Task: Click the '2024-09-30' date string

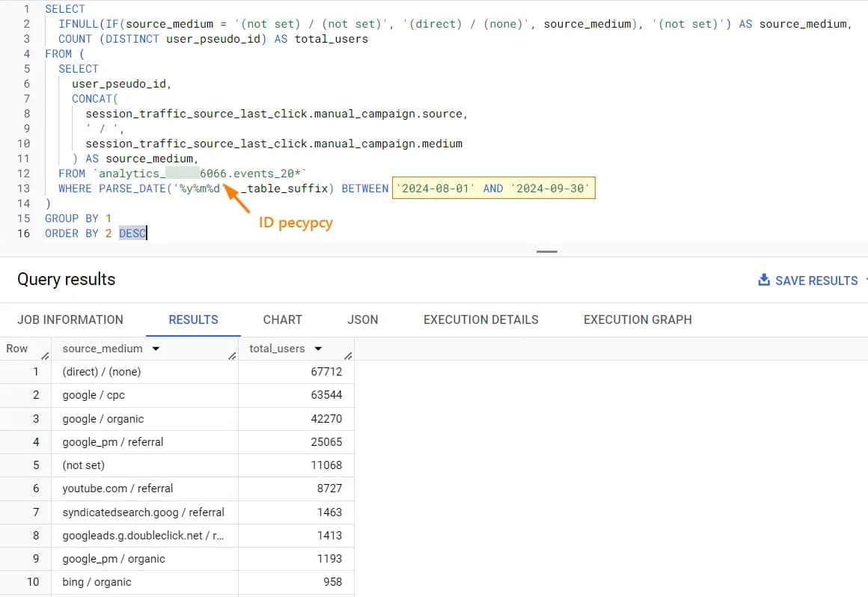Action: pos(550,189)
